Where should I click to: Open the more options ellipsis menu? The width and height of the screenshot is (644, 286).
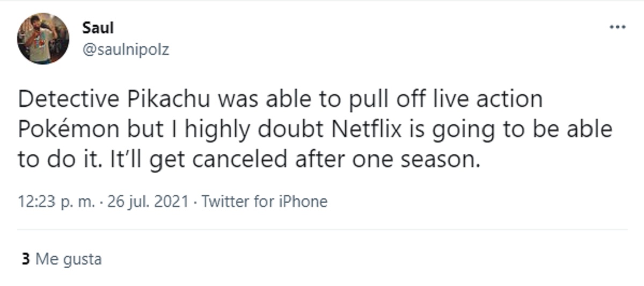pyautogui.click(x=618, y=27)
